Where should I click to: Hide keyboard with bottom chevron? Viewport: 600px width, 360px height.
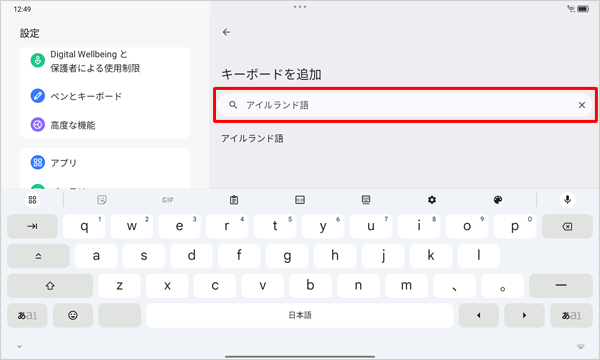[19, 347]
